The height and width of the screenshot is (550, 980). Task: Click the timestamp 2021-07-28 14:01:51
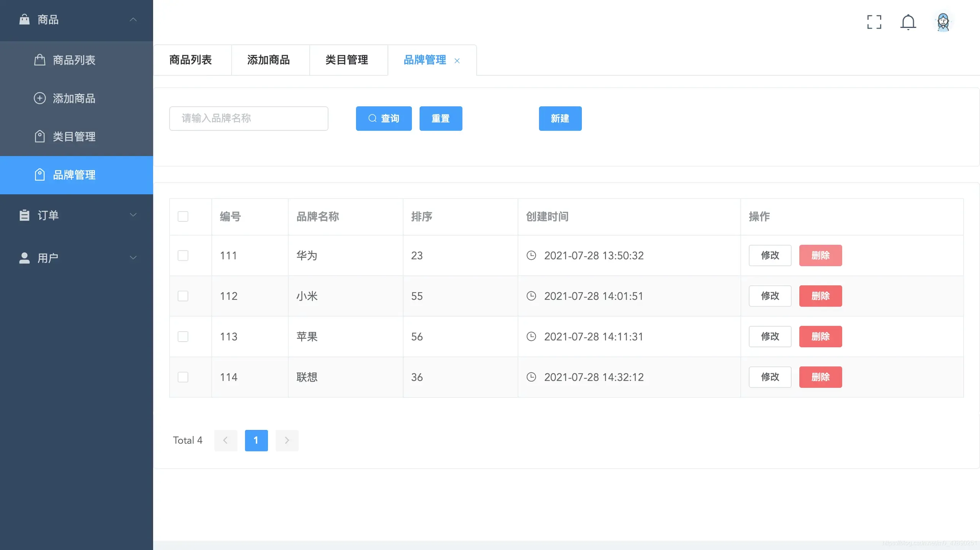click(594, 296)
